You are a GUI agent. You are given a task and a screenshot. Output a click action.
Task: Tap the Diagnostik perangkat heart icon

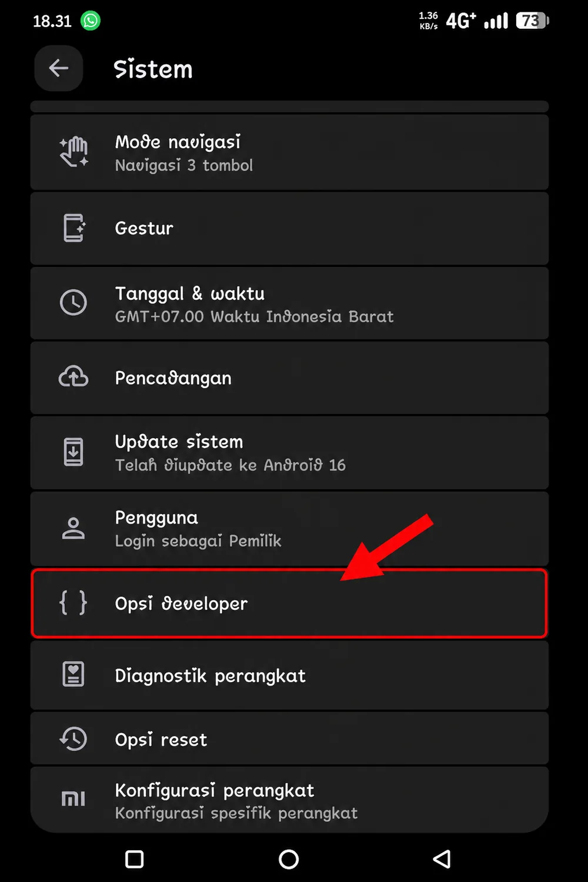coord(73,674)
